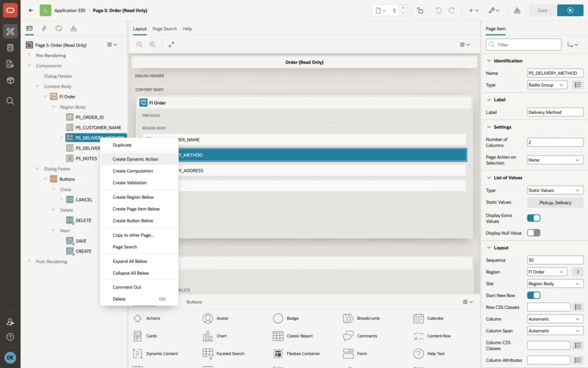Choose Create Validation from context menu
Viewport: 588px width, 368px height.
tap(139, 182)
